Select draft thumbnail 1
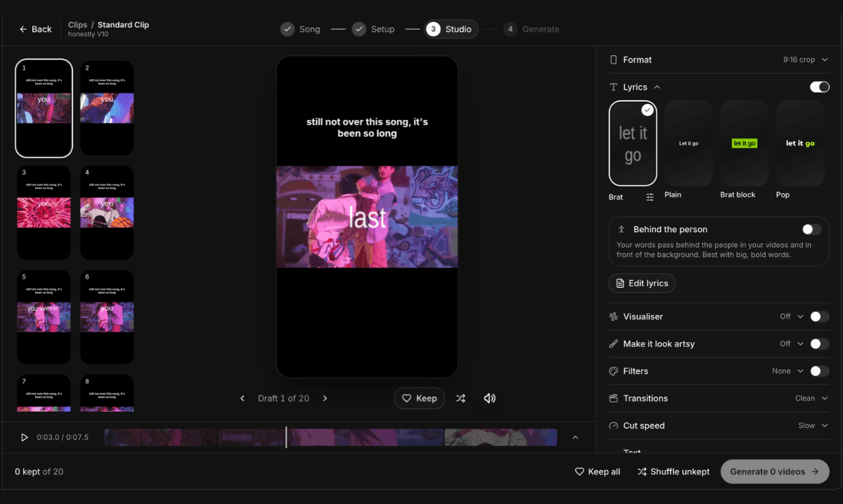Image resolution: width=843 pixels, height=504 pixels. point(44,108)
